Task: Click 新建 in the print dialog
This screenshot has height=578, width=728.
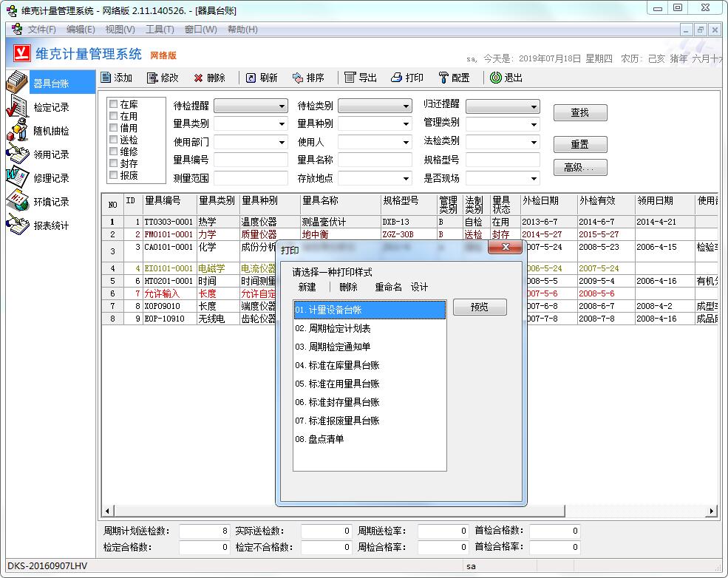Action: coord(307,287)
